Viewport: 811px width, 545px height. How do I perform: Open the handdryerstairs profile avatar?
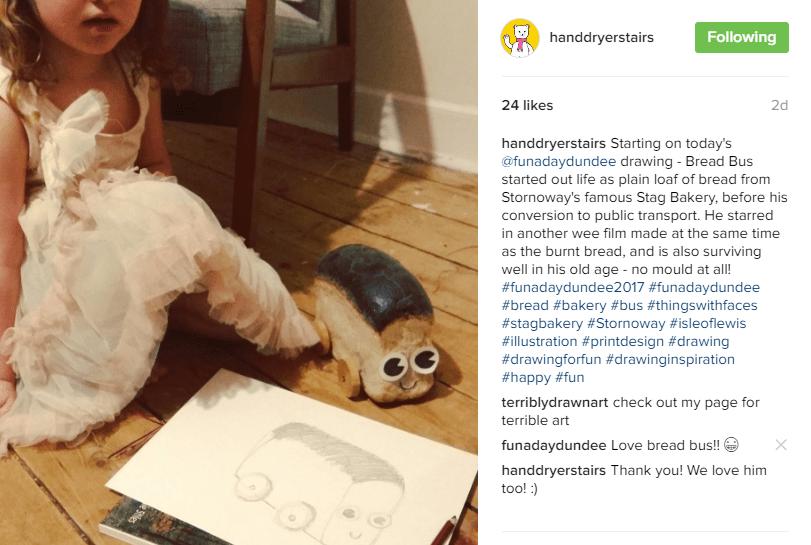coord(520,38)
